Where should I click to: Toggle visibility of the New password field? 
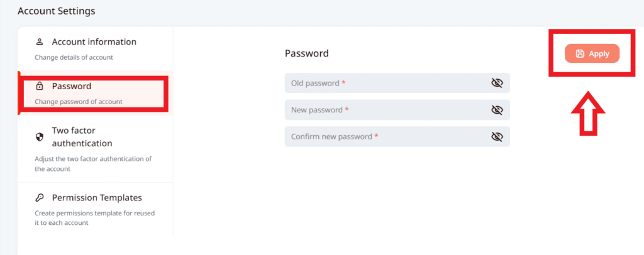(497, 110)
